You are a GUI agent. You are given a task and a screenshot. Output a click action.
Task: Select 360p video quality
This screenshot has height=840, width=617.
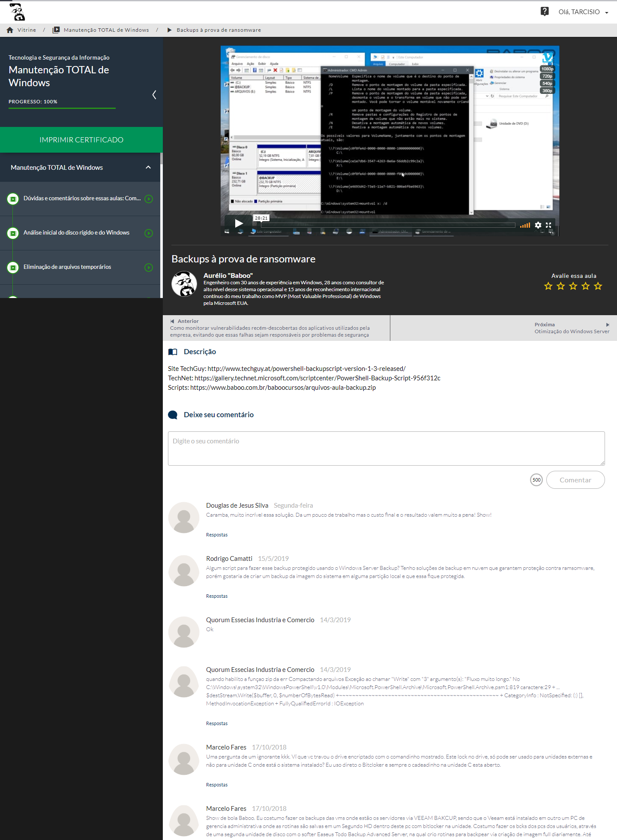[547, 91]
